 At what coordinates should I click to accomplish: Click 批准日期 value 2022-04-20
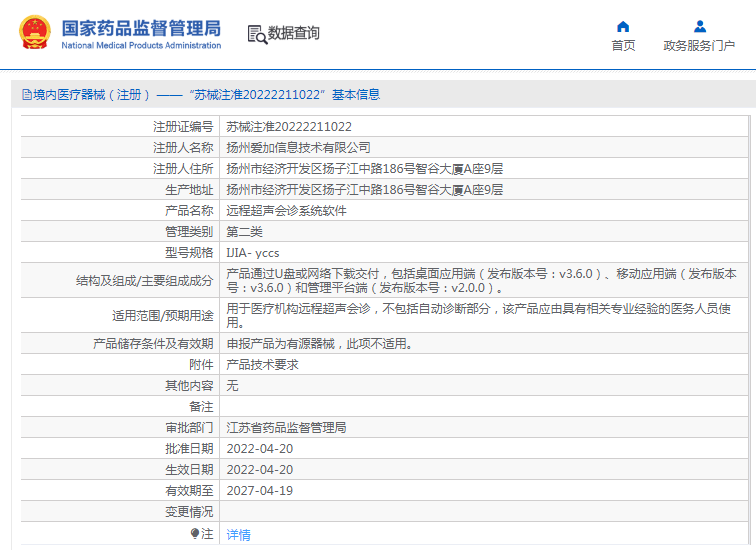pyautogui.click(x=260, y=449)
